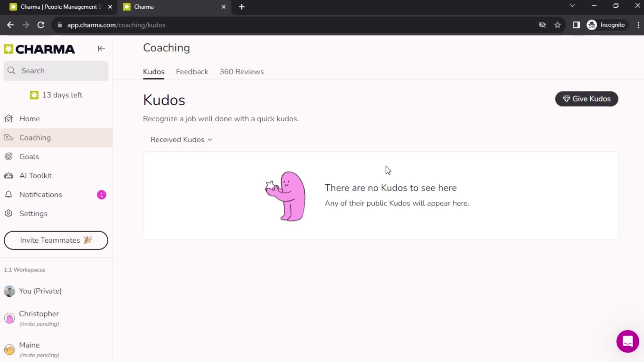Open the Search input field
Viewport: 644px width, 362px height.
tap(56, 70)
